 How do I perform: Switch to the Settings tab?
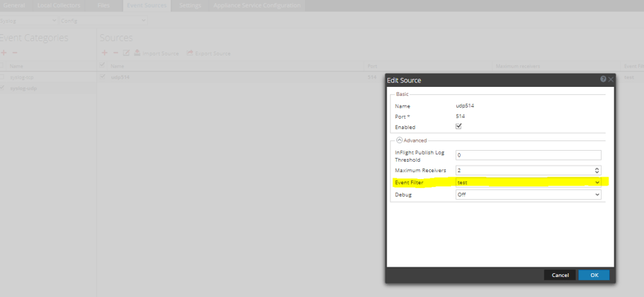[190, 6]
